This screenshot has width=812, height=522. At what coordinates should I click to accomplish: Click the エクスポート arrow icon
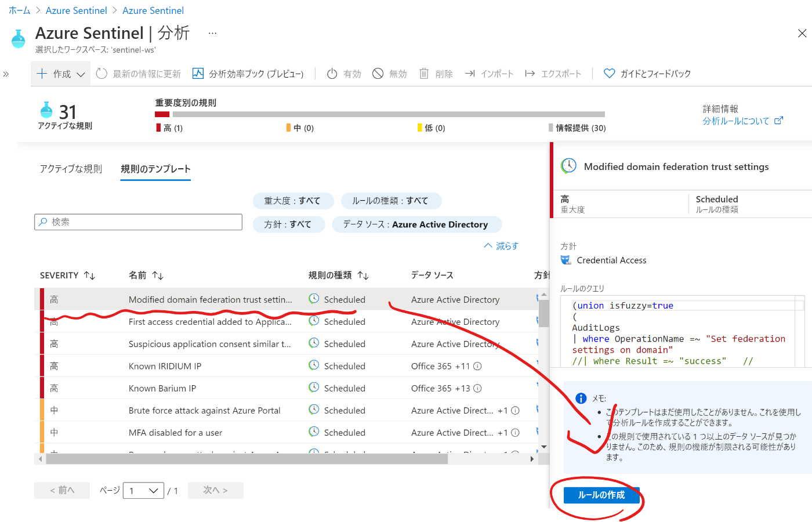530,74
